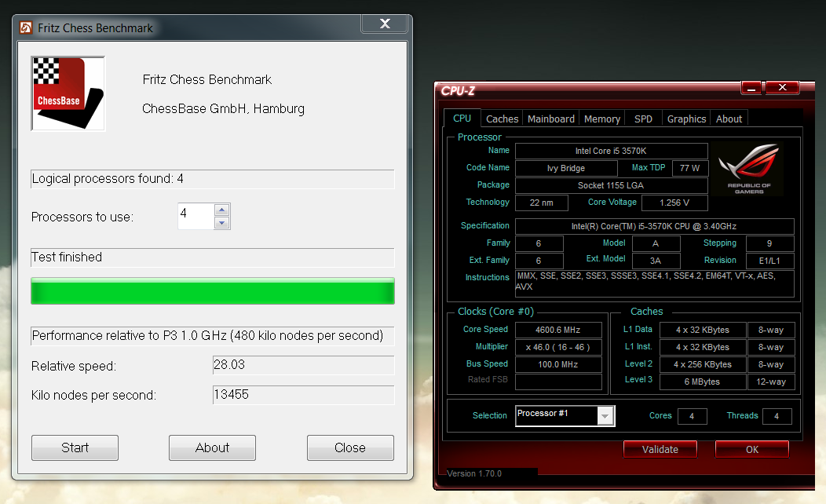This screenshot has height=504, width=826.
Task: Click the Specification field with i5-3570K CPU @ 3.40GHz
Action: point(654,226)
